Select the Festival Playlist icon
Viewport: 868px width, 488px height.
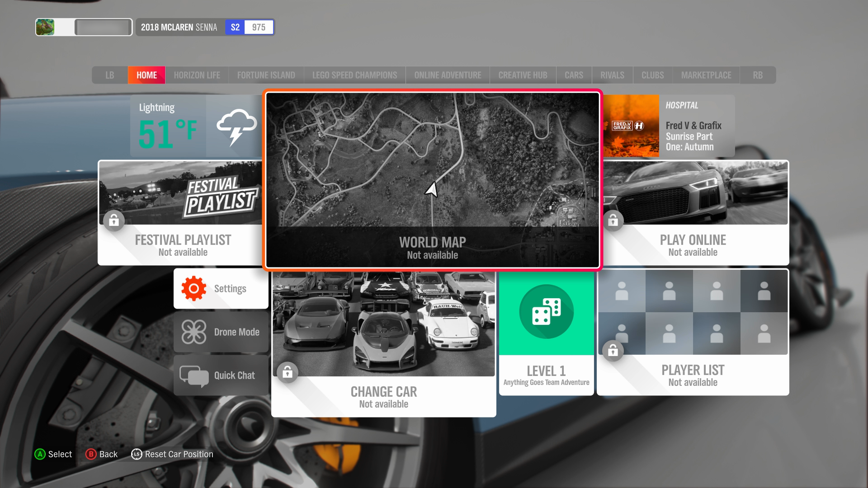[182, 211]
